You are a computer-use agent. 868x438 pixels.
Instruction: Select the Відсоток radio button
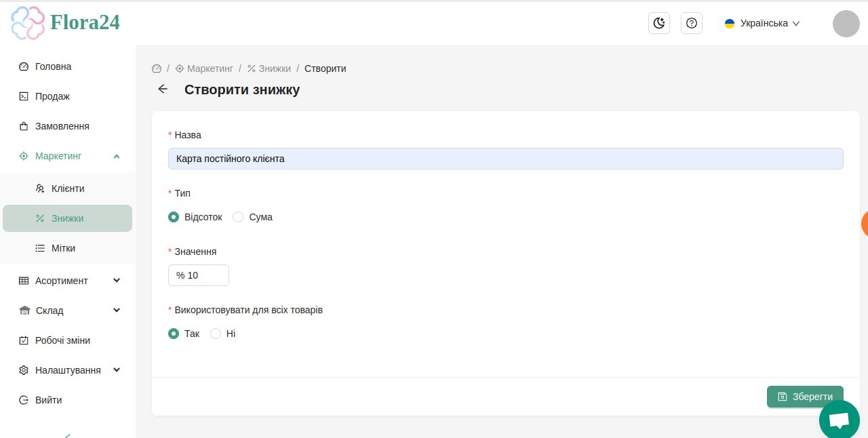click(x=174, y=217)
